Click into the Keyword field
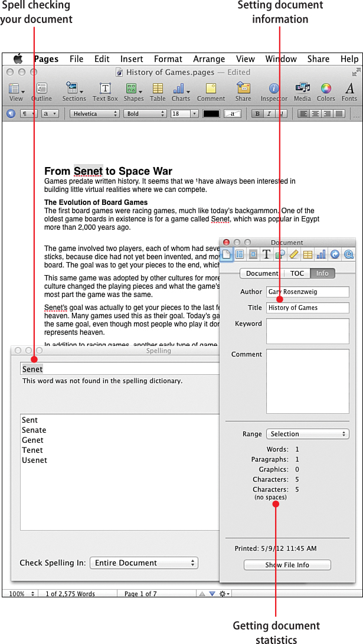This screenshot has height=644, width=363. point(308,331)
